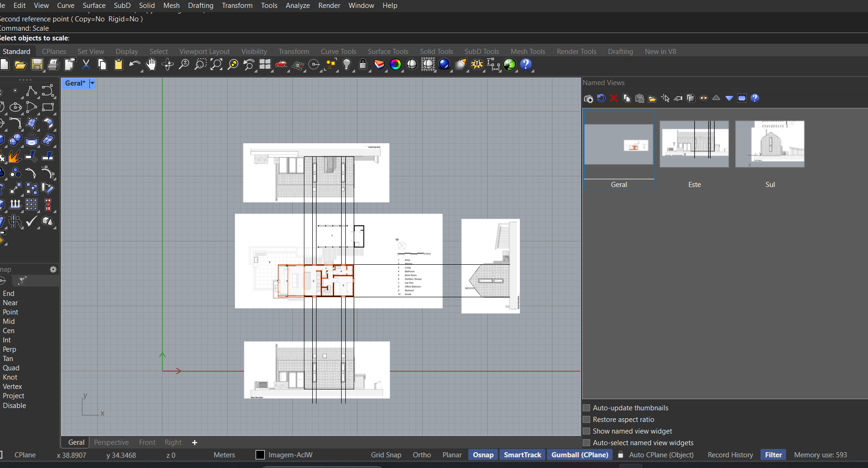Image resolution: width=868 pixels, height=468 pixels.
Task: Check the Restore aspect ratio option
Action: click(x=586, y=420)
